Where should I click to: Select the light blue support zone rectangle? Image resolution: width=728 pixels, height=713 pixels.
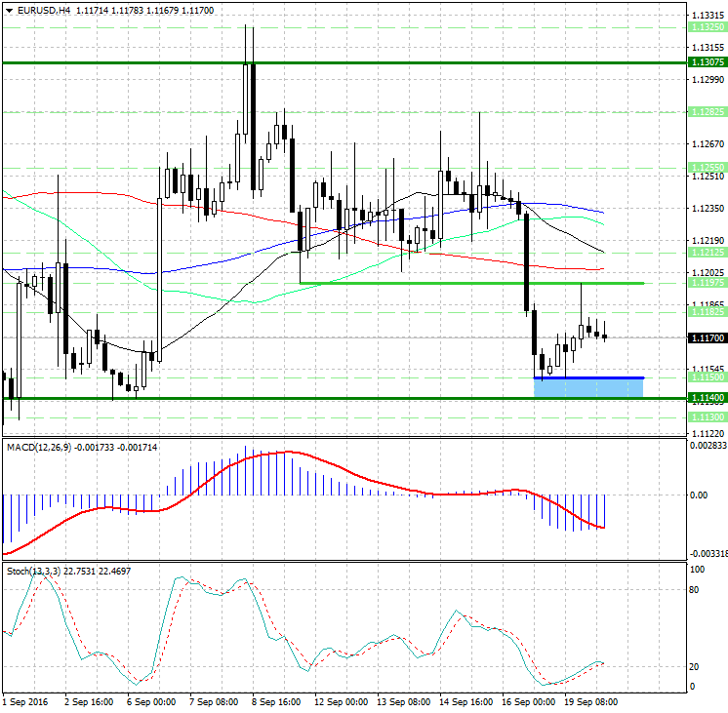(588, 388)
